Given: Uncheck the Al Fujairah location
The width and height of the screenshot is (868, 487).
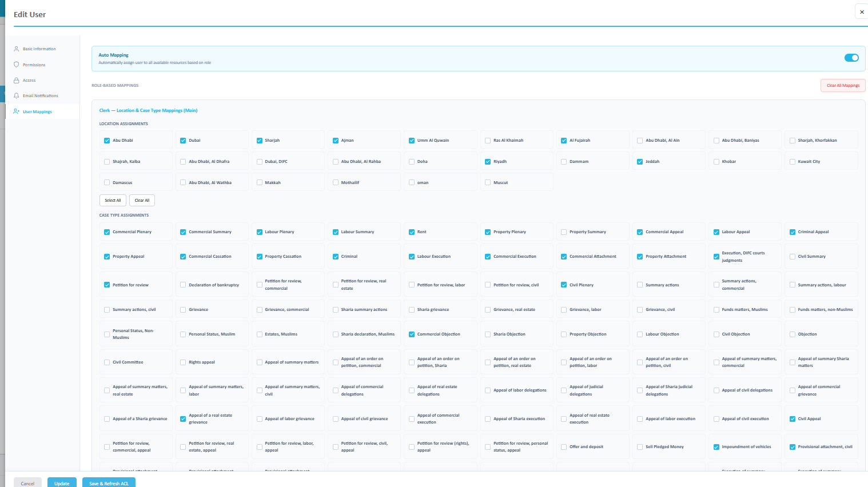Looking at the screenshot, I should 564,141.
